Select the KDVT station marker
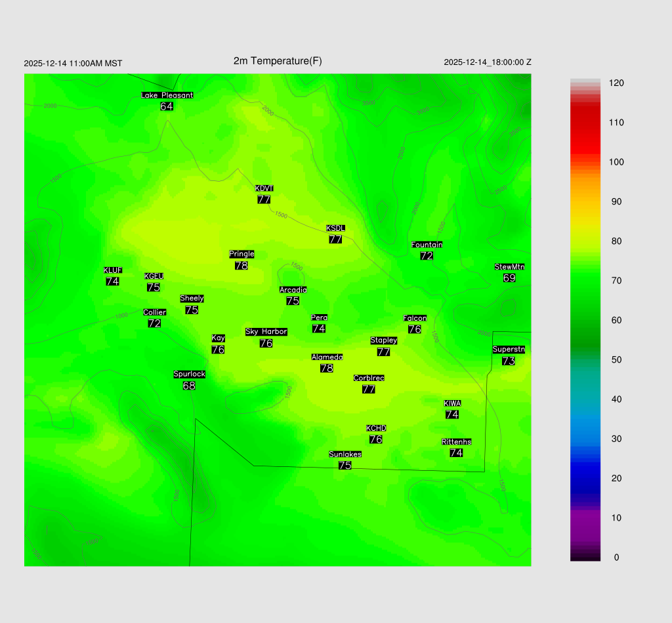 264,189
